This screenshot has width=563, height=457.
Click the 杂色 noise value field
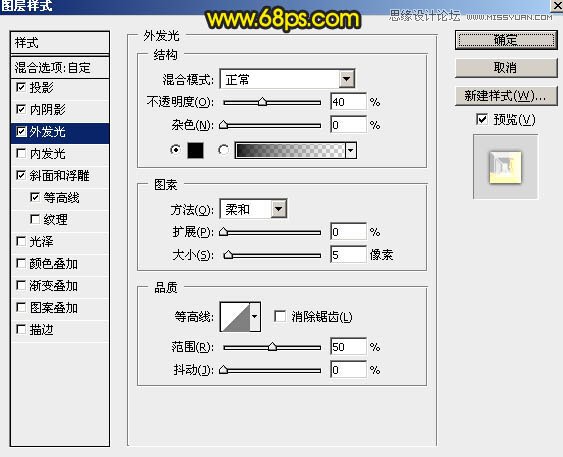click(348, 125)
